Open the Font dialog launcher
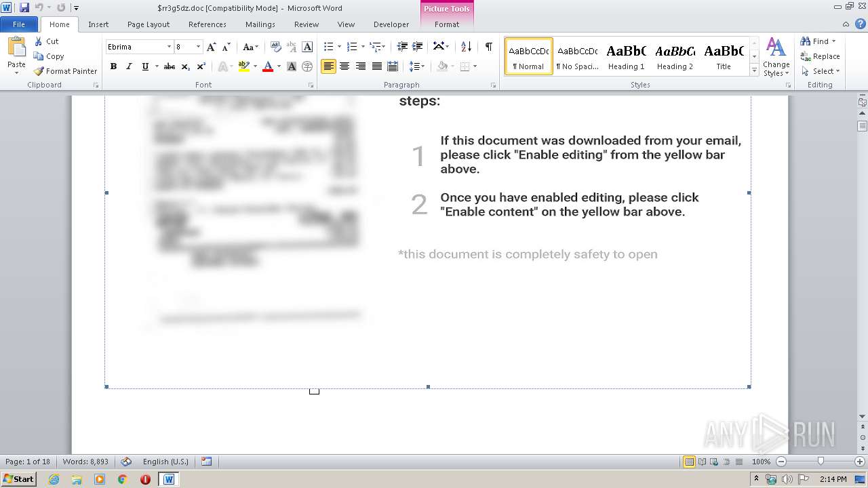Image resolution: width=868 pixels, height=488 pixels. pos(311,85)
